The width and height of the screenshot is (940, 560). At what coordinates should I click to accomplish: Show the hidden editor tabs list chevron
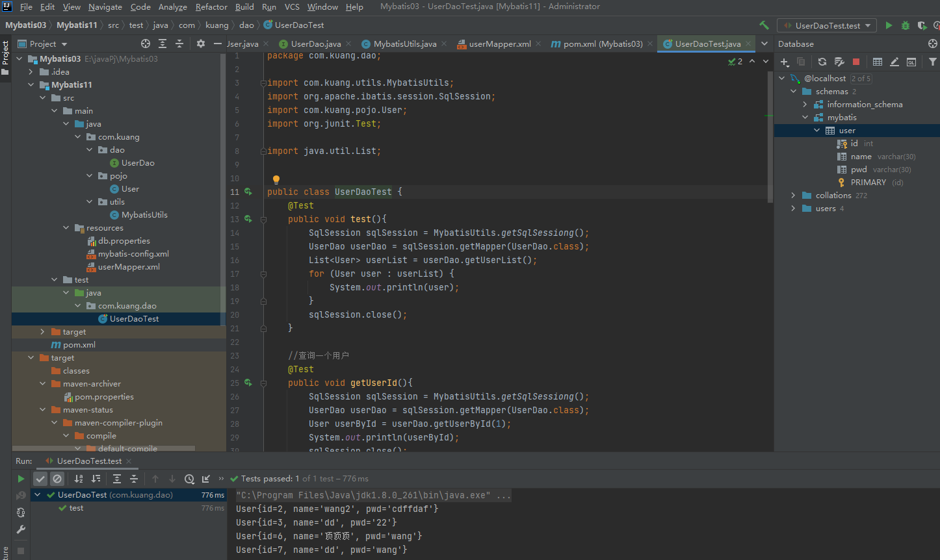[x=764, y=44]
